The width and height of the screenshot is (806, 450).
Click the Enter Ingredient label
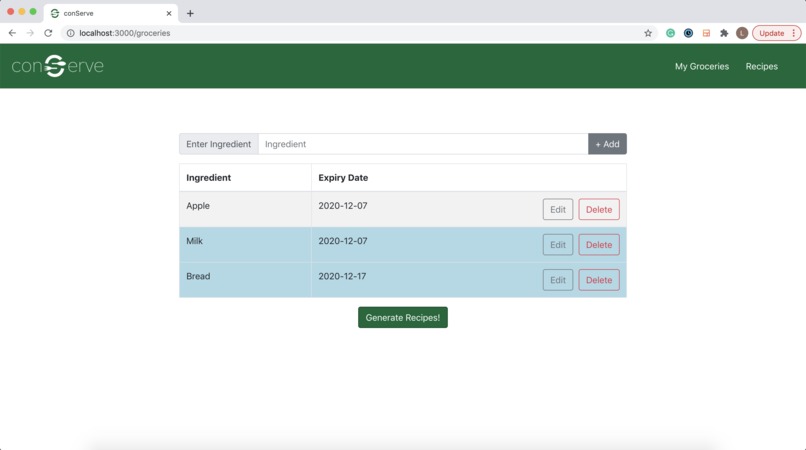coord(218,144)
